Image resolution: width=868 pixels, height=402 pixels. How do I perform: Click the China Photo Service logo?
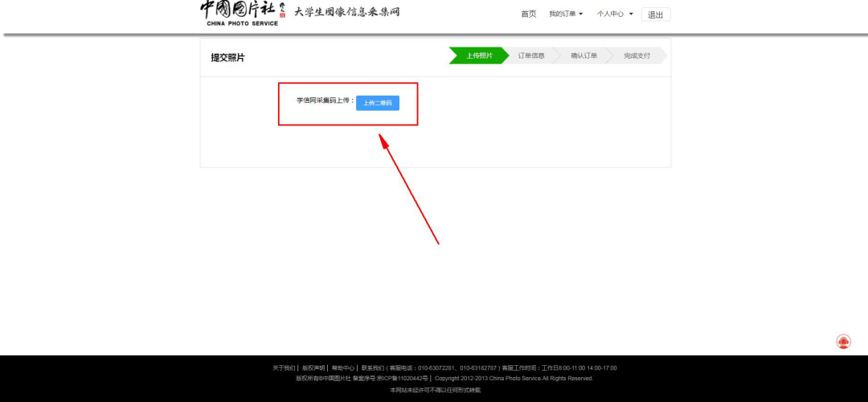tap(243, 14)
